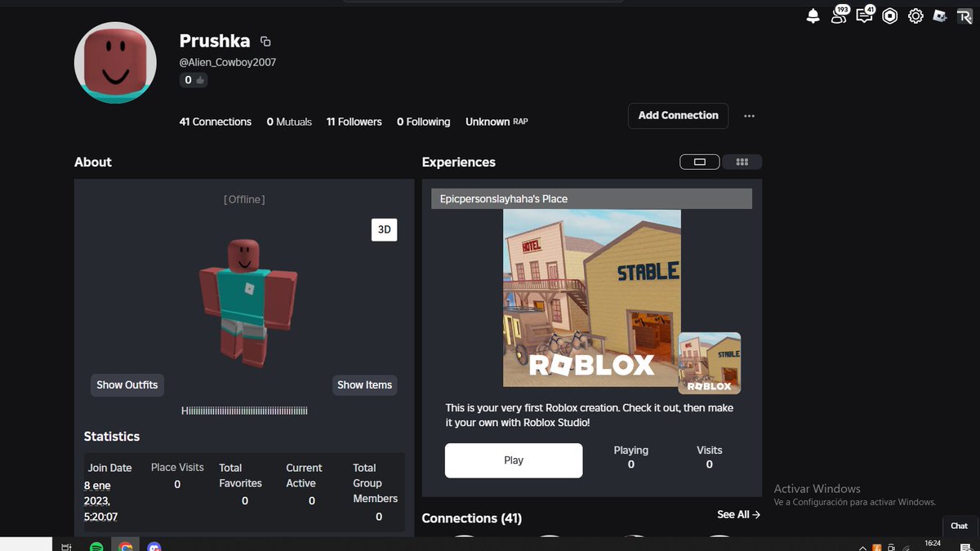The image size is (980, 551).
Task: Click Show Outfits button
Action: click(127, 384)
